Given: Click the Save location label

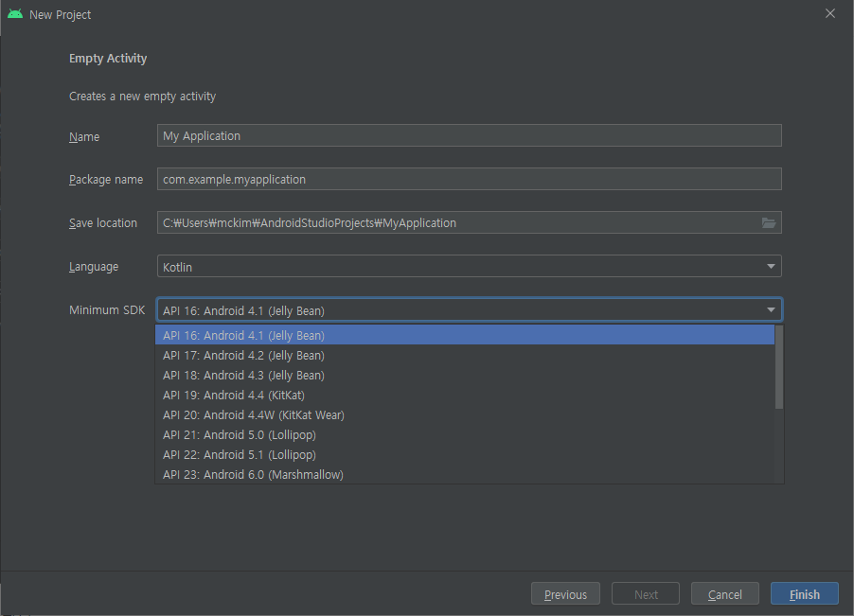Looking at the screenshot, I should [x=103, y=223].
